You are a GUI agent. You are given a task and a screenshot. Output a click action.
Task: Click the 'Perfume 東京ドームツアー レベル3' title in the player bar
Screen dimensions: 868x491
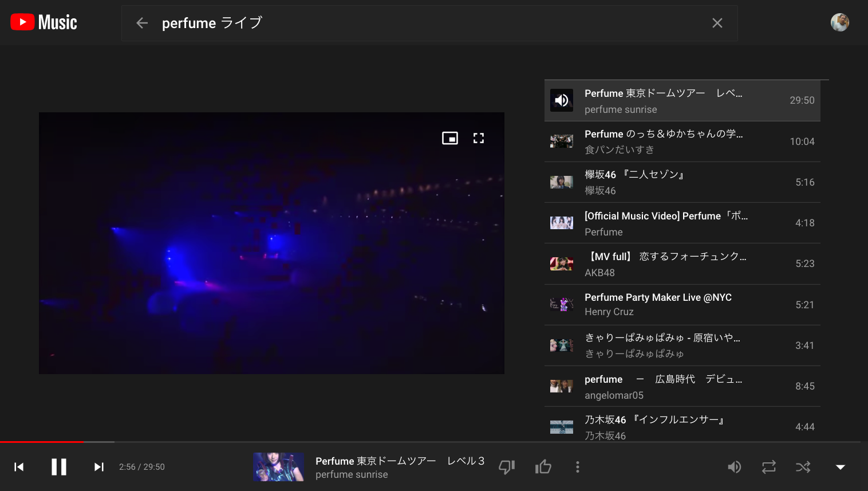tap(400, 461)
